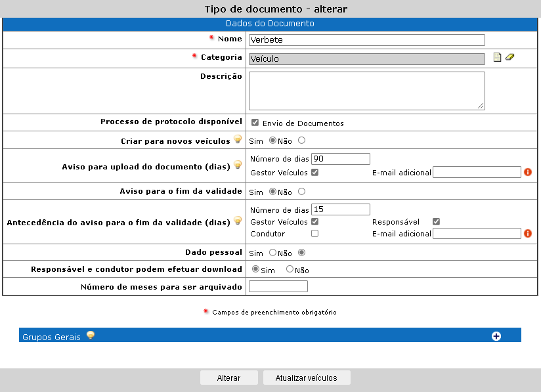Click the Dados do Documento header text
The width and height of the screenshot is (541, 392).
270,24
